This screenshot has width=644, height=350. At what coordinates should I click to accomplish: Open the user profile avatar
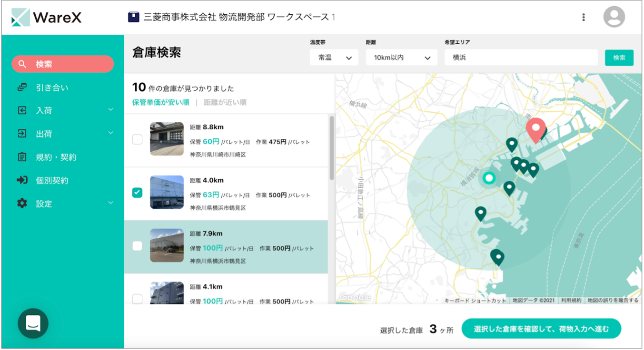[614, 17]
